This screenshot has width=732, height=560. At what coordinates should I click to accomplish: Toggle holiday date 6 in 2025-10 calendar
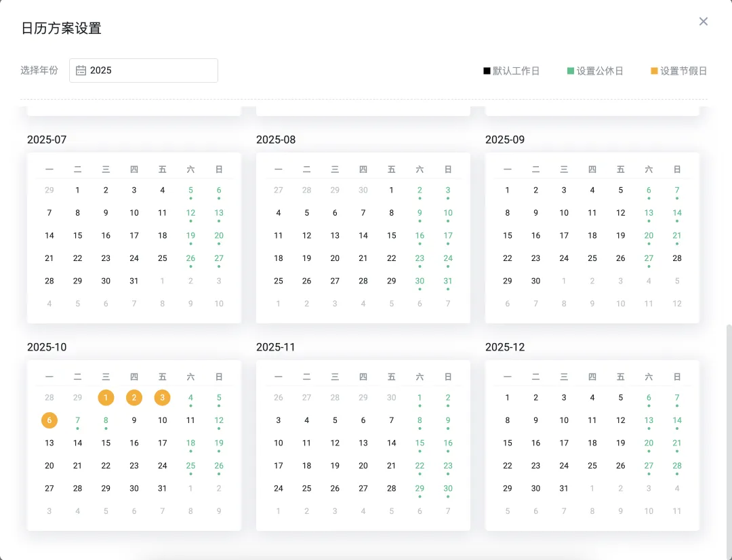[x=49, y=420]
